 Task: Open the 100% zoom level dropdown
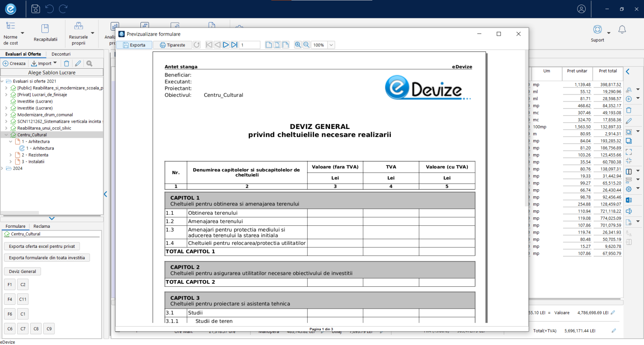(x=331, y=45)
